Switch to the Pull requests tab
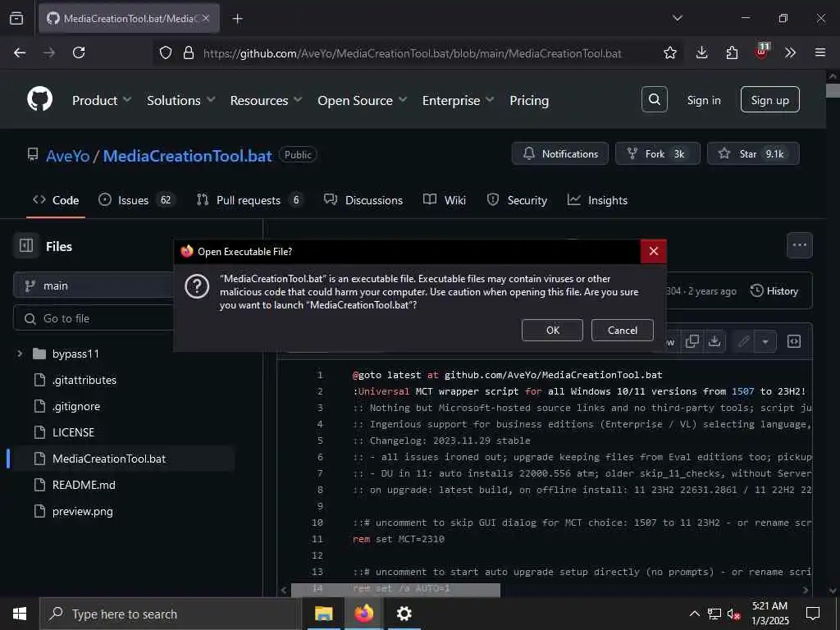Screen dimensions: 840x630 click(x=249, y=200)
